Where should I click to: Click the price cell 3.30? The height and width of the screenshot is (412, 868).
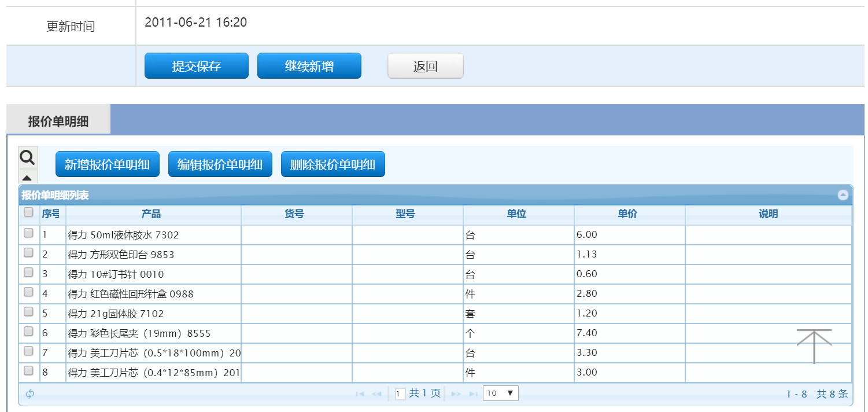[630, 353]
